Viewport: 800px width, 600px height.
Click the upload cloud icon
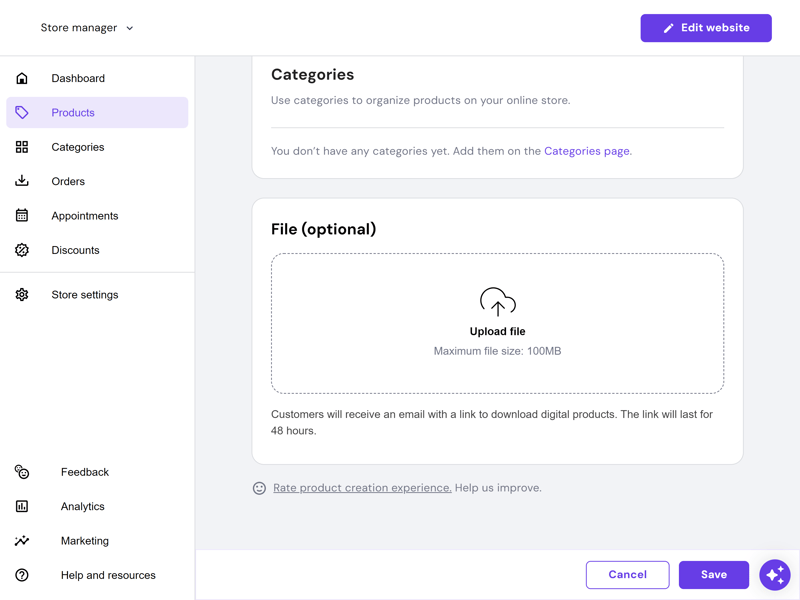tap(497, 302)
